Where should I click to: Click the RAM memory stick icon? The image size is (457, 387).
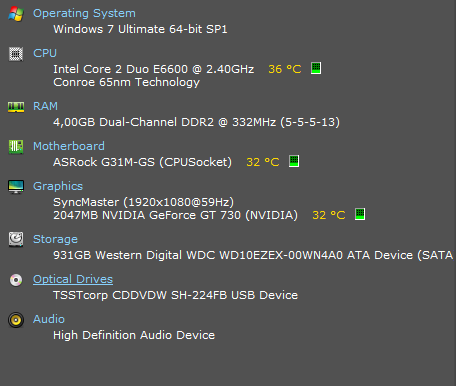[16, 107]
